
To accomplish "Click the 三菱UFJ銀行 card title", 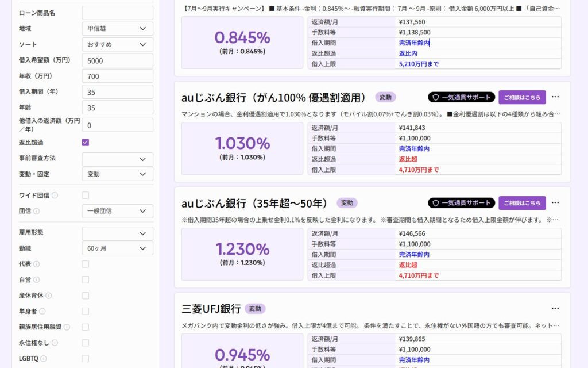I will (x=211, y=309).
